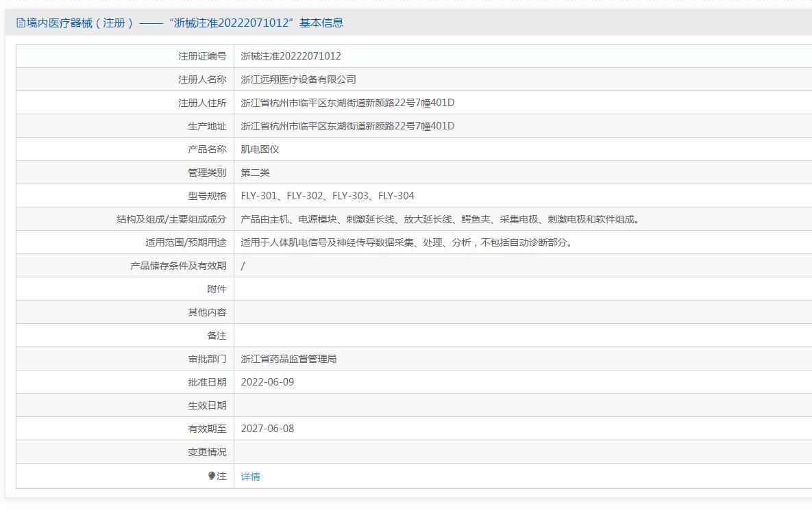
Task: Select the approval date 2022-06-09
Action: (x=267, y=382)
